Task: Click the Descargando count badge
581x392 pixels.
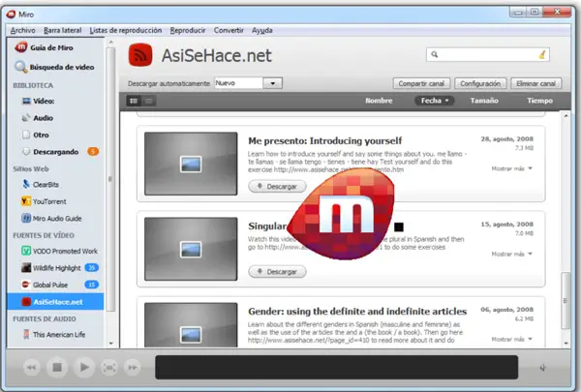Action: point(93,151)
